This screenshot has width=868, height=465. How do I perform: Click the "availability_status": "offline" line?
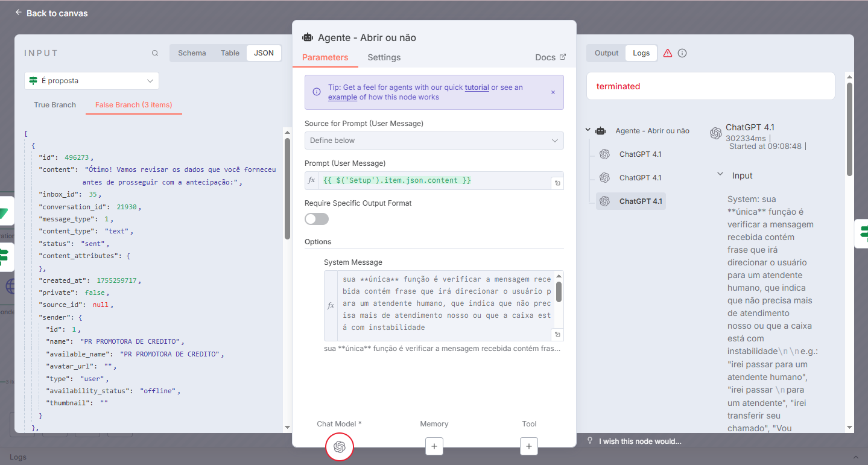click(113, 391)
